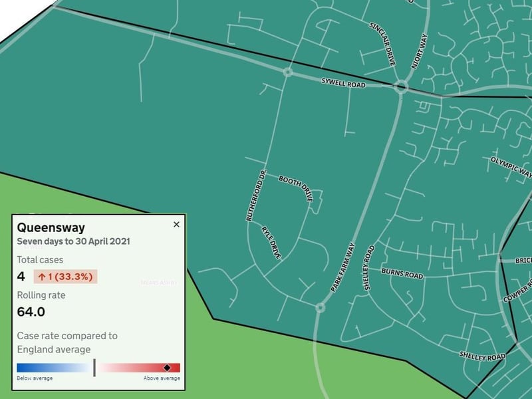The width and height of the screenshot is (532, 399).
Task: Click the 'Niort Way' street label
Action: (x=420, y=51)
